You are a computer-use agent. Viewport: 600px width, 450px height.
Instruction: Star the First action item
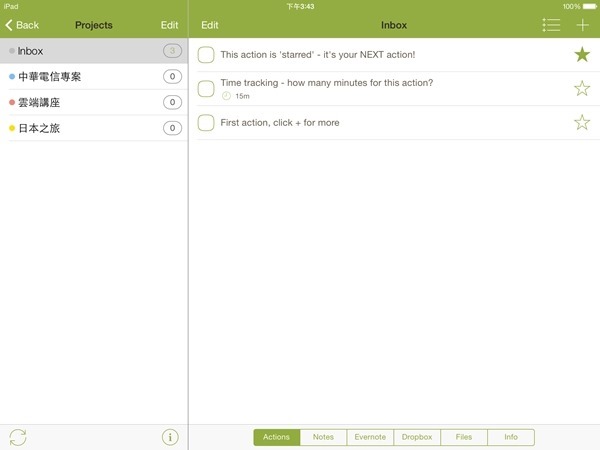coord(582,122)
